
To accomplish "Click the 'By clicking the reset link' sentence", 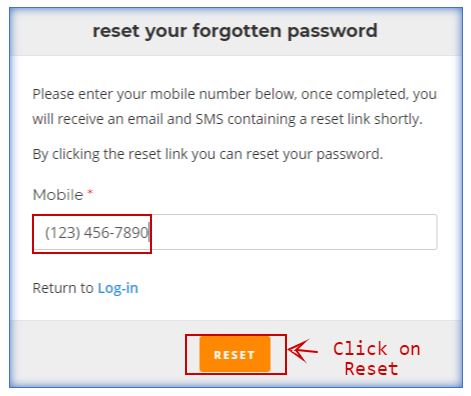I will [207, 154].
